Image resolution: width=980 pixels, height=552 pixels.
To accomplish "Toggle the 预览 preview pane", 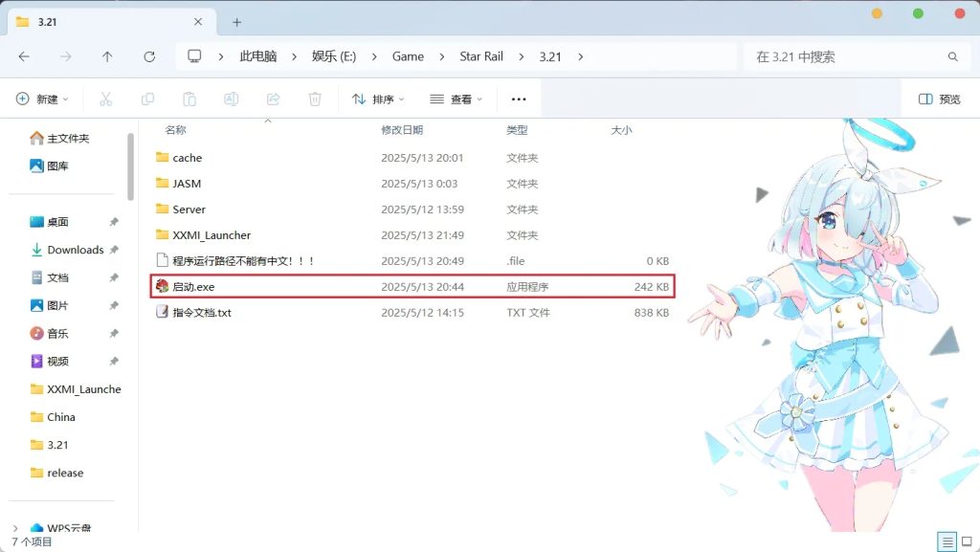I will [940, 99].
